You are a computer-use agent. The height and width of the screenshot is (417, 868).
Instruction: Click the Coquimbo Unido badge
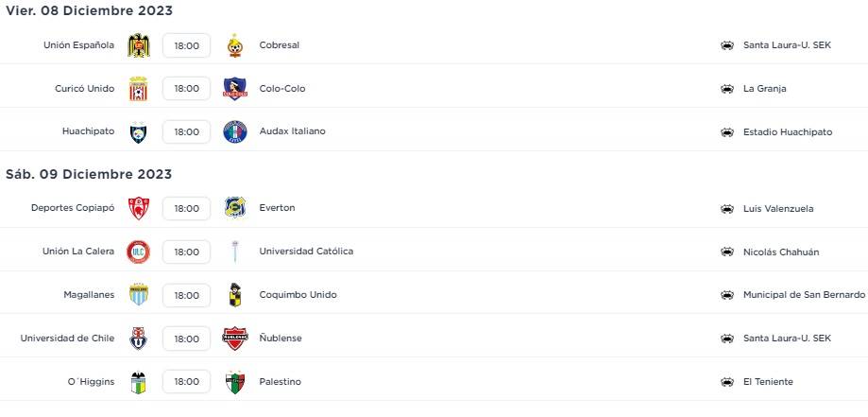coord(234,295)
